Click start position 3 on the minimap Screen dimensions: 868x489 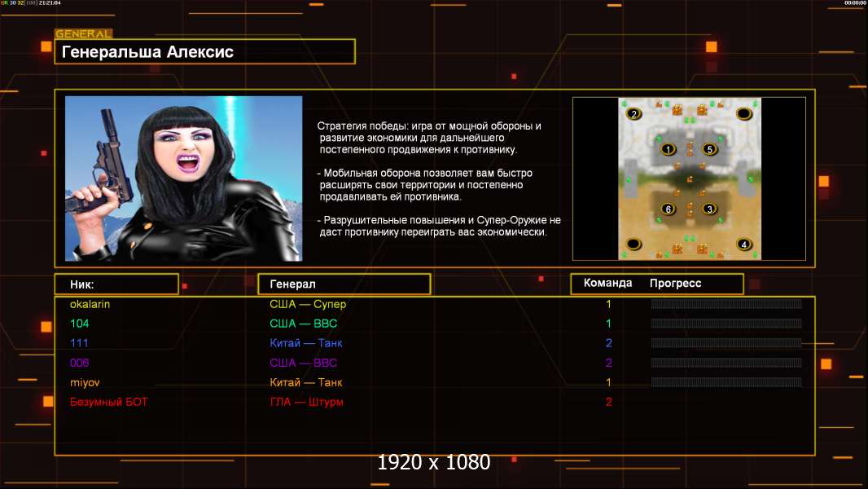point(709,209)
